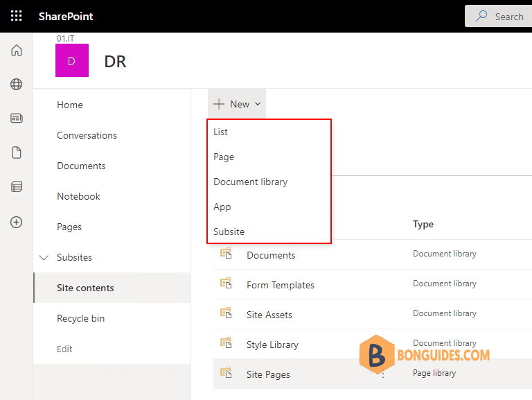Choose Subsite from New menu
The image size is (532, 400).
tap(269, 232)
